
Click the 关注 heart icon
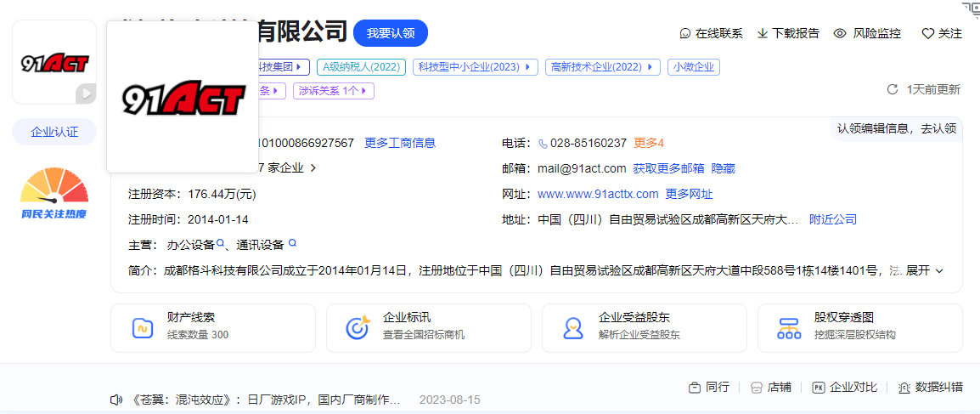[927, 34]
